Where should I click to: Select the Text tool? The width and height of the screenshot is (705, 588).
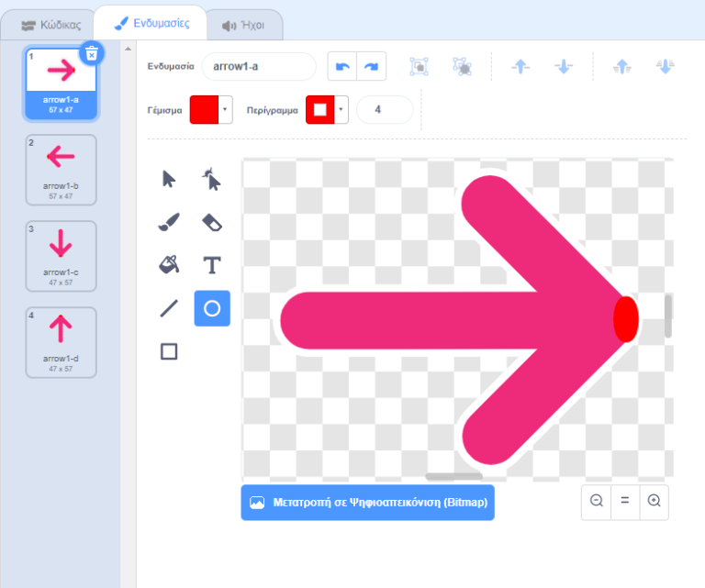[212, 265]
